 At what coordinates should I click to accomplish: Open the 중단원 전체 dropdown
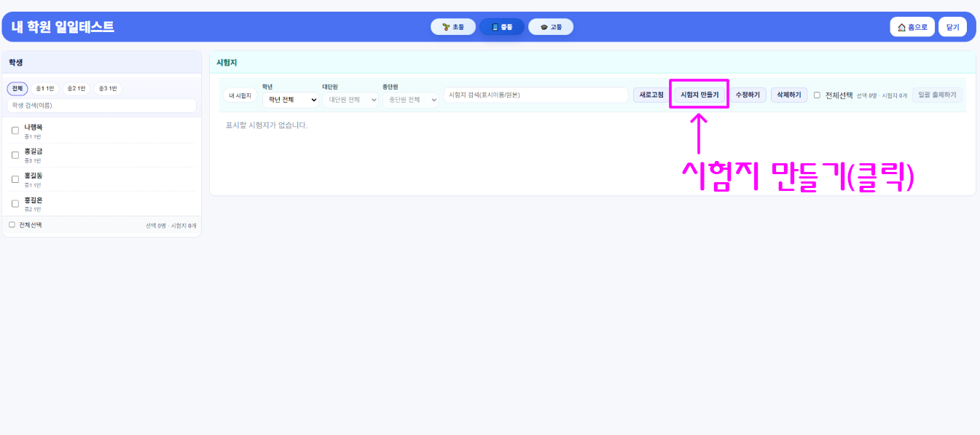tap(411, 99)
